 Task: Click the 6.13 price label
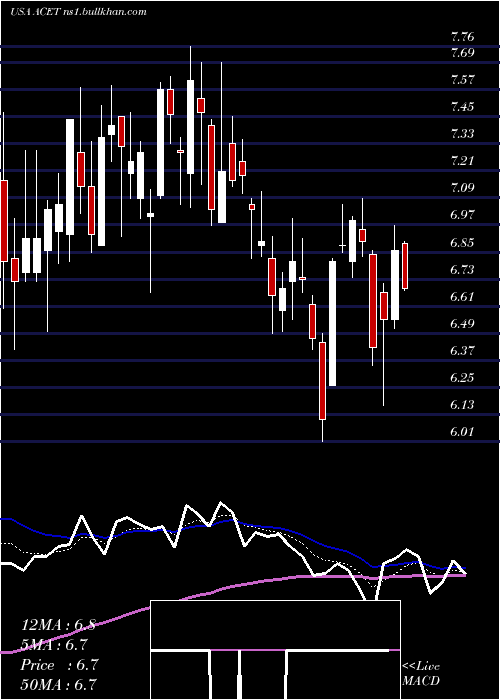[462, 405]
